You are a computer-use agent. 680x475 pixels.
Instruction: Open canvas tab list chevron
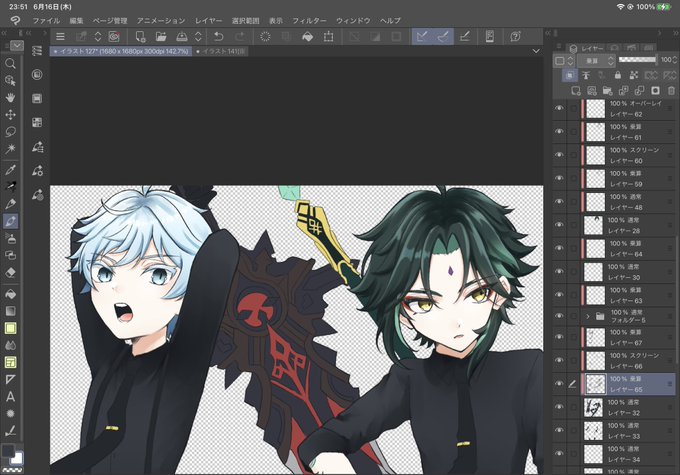[x=536, y=51]
